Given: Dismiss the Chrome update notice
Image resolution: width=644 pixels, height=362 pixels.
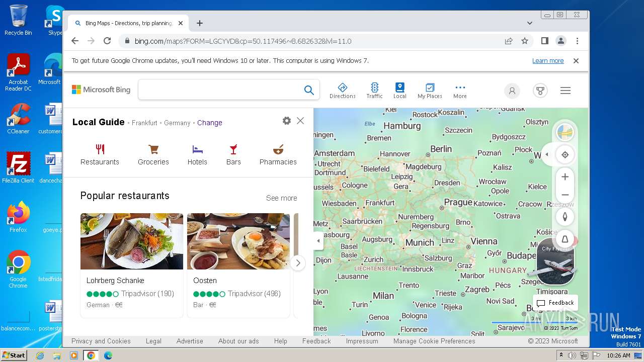Looking at the screenshot, I should click(x=576, y=61).
